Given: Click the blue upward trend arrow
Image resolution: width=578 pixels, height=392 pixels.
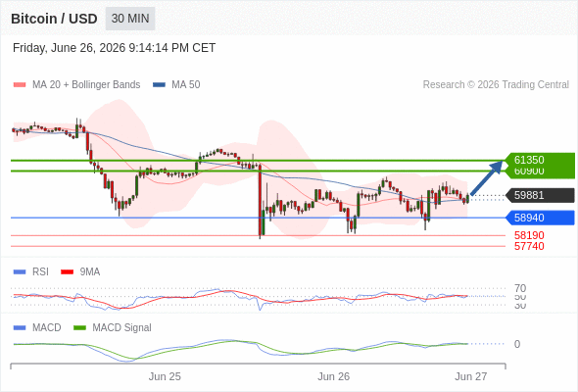Looking at the screenshot, I should pos(487,177).
